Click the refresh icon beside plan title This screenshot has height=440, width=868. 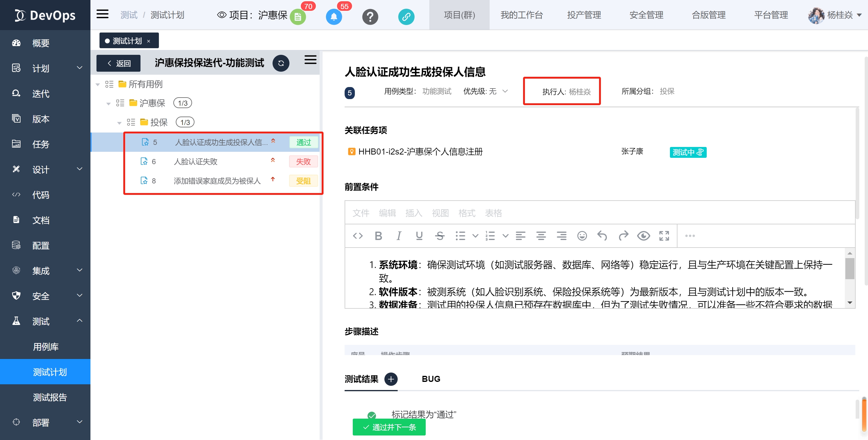coord(281,63)
